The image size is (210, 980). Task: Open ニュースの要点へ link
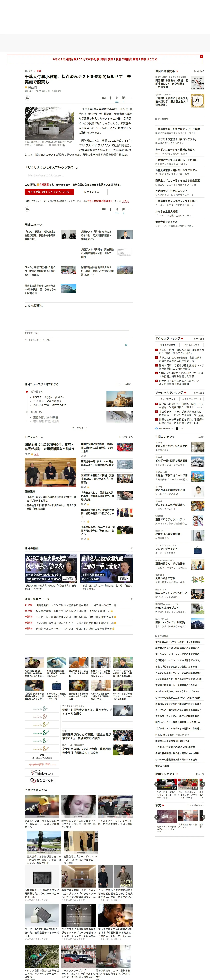tap(125, 384)
